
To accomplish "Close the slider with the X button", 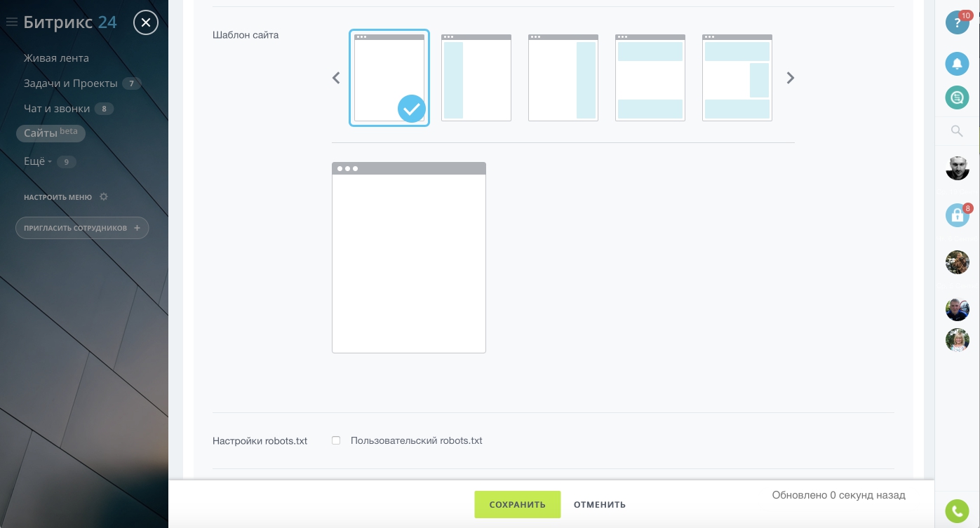I will 146,23.
